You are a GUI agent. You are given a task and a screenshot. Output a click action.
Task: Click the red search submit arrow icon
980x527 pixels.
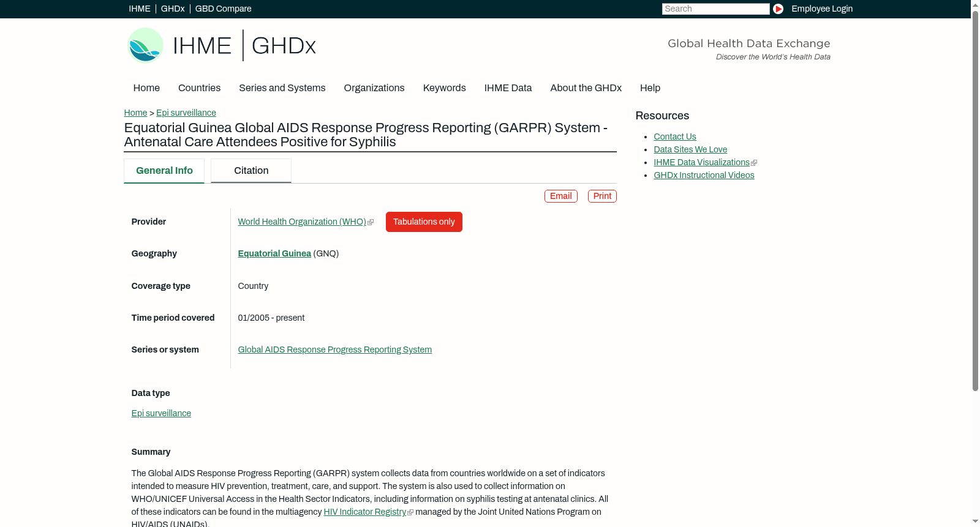pyautogui.click(x=778, y=9)
